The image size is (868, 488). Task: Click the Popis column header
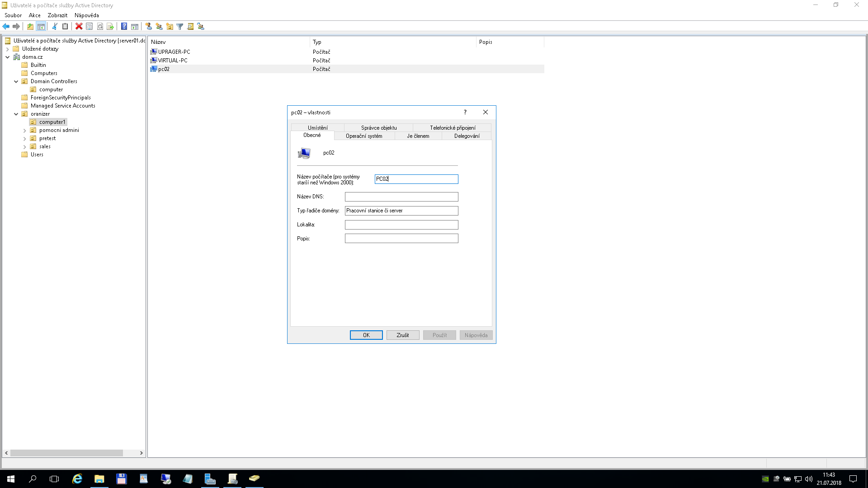point(510,42)
